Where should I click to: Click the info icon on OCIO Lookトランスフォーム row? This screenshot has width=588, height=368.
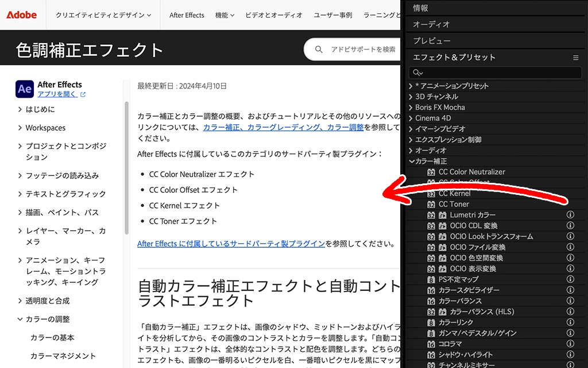pos(570,236)
